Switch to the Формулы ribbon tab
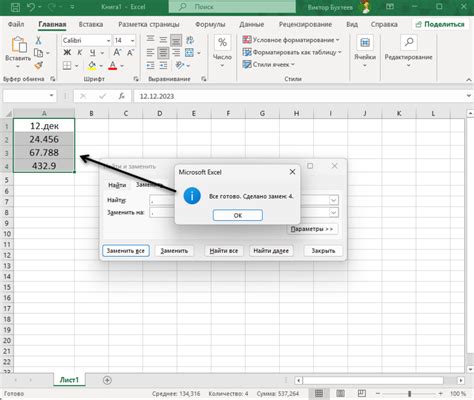Screen dimensions: 474x400 [x=210, y=24]
